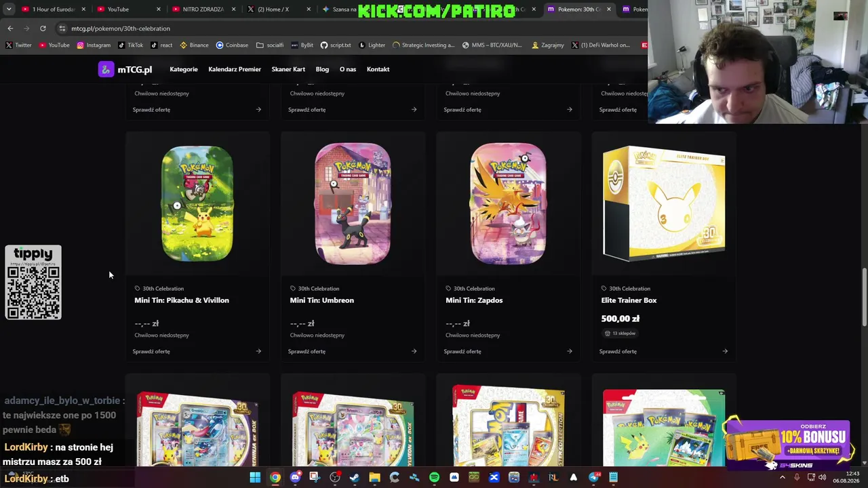This screenshot has width=868, height=488.
Task: Click the 13 sklepów shop count
Action: pos(620,333)
